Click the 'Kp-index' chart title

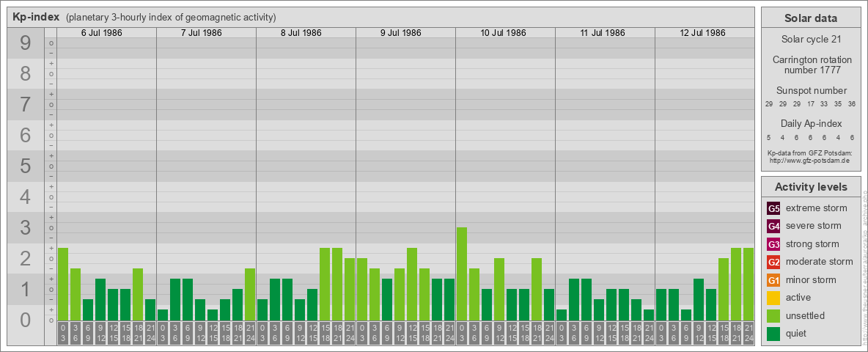tap(36, 17)
